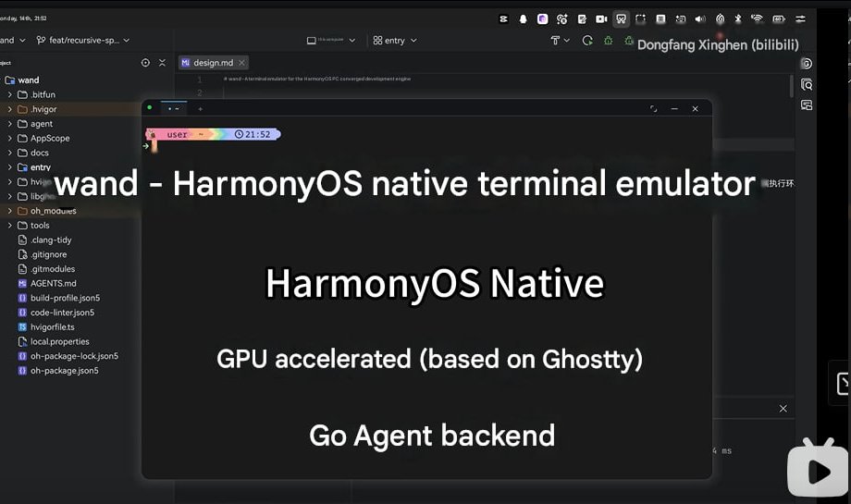Select the .gitmodules file

point(53,268)
